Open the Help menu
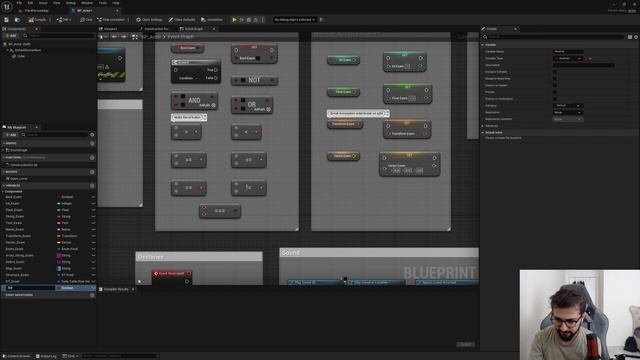Viewport: 640px width, 360px height. [x=116, y=3]
